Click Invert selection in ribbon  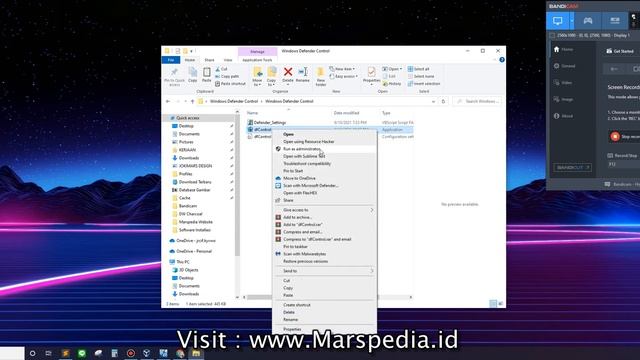424,84
